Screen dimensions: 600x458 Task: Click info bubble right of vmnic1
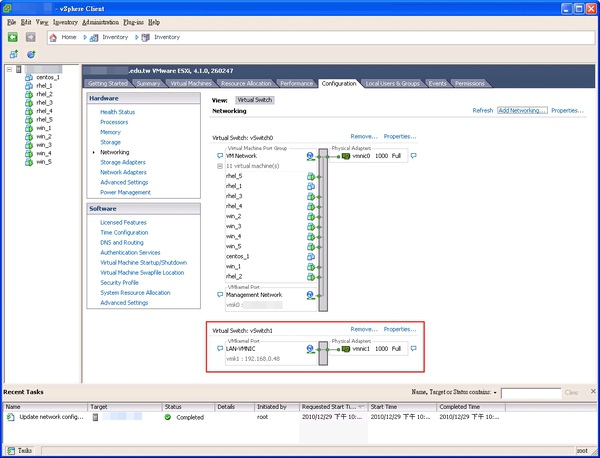tap(413, 349)
